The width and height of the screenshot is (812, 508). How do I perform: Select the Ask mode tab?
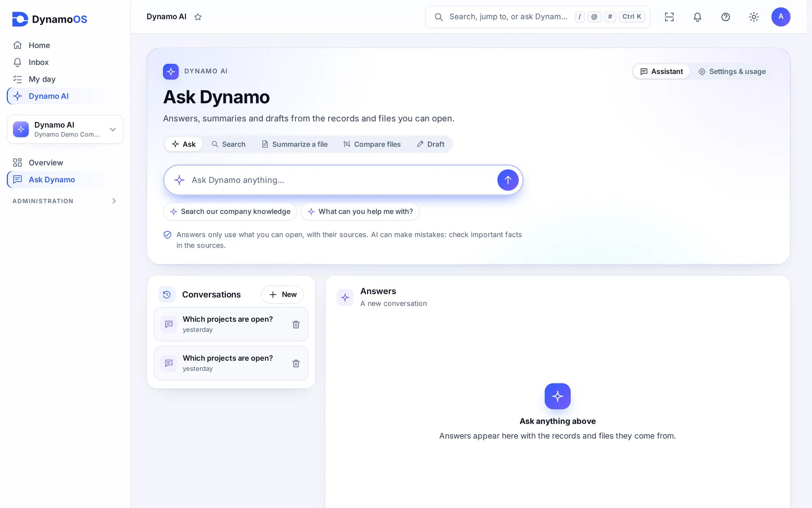point(184,144)
